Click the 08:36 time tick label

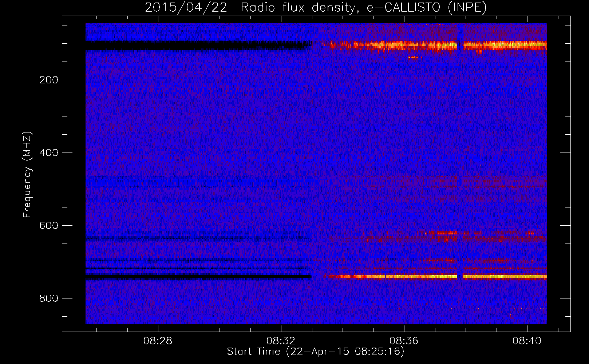click(x=404, y=341)
